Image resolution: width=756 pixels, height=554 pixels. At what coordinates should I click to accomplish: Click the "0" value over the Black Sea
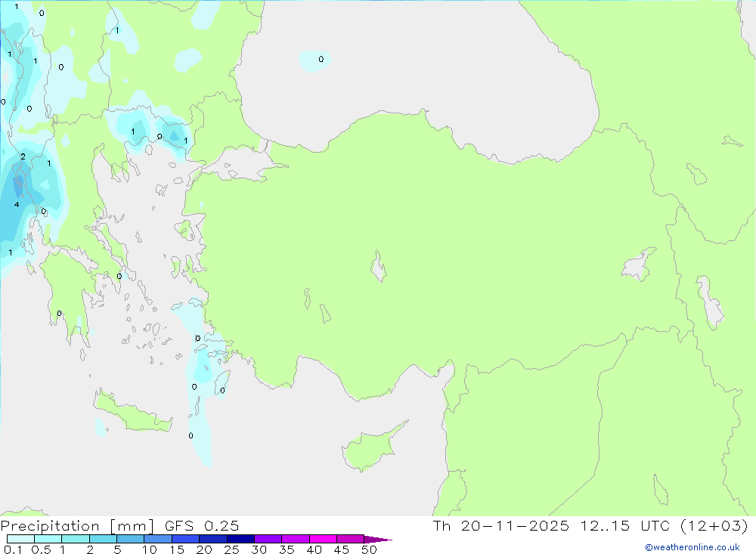pyautogui.click(x=321, y=59)
